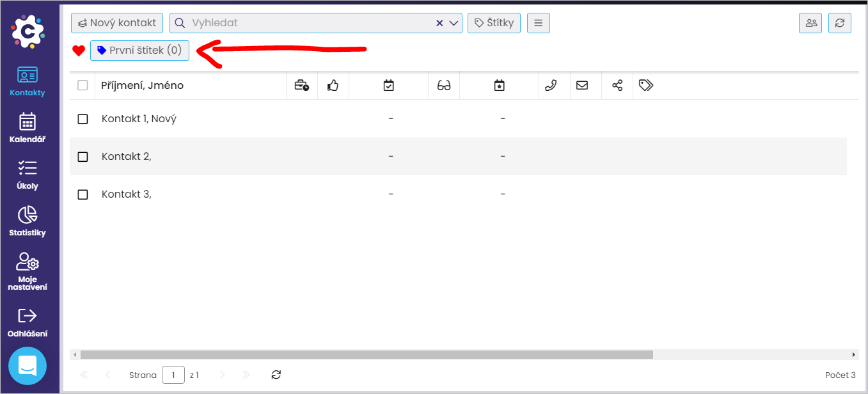Click the refresh icon in top right
Image resolution: width=868 pixels, height=394 pixels.
point(839,23)
